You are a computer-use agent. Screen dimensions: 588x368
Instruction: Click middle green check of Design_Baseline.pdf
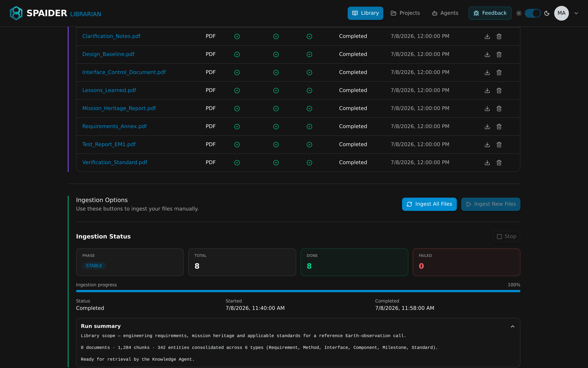pos(276,54)
